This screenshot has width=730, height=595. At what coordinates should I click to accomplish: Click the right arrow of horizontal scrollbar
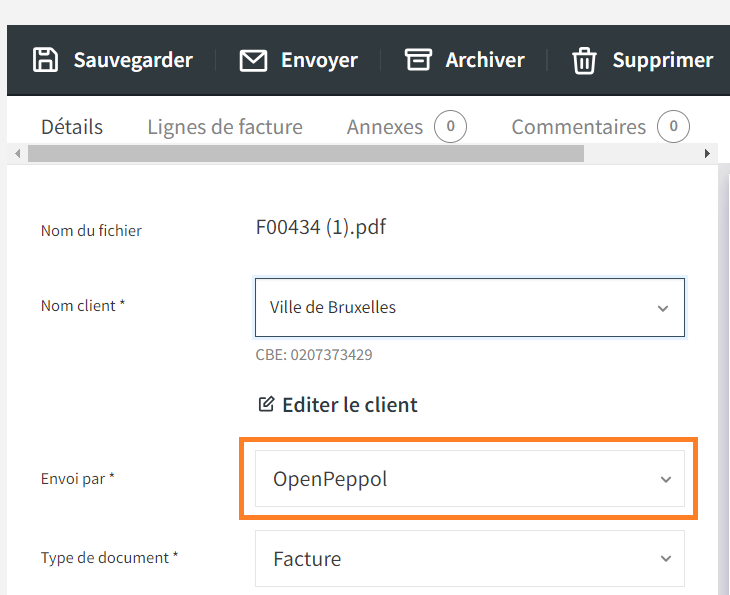tap(707, 153)
